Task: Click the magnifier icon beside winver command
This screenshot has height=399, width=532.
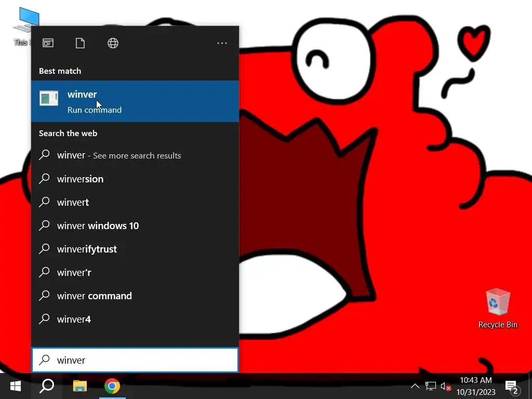Action: click(44, 296)
